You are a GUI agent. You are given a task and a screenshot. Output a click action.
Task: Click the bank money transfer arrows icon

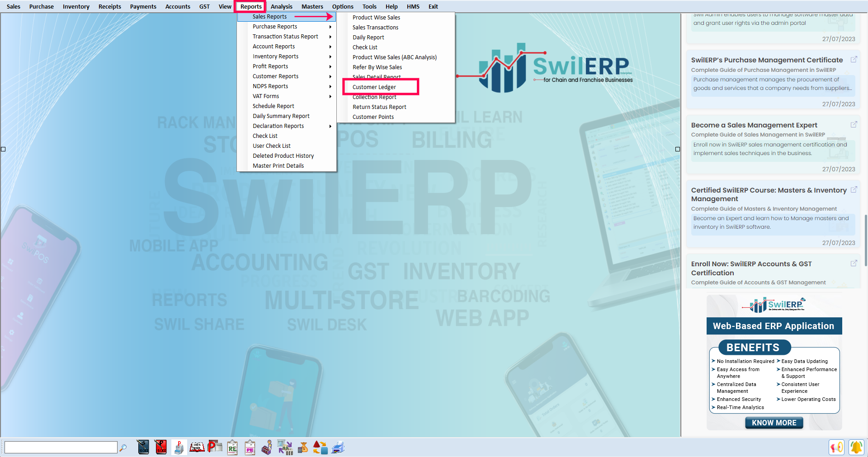point(285,447)
